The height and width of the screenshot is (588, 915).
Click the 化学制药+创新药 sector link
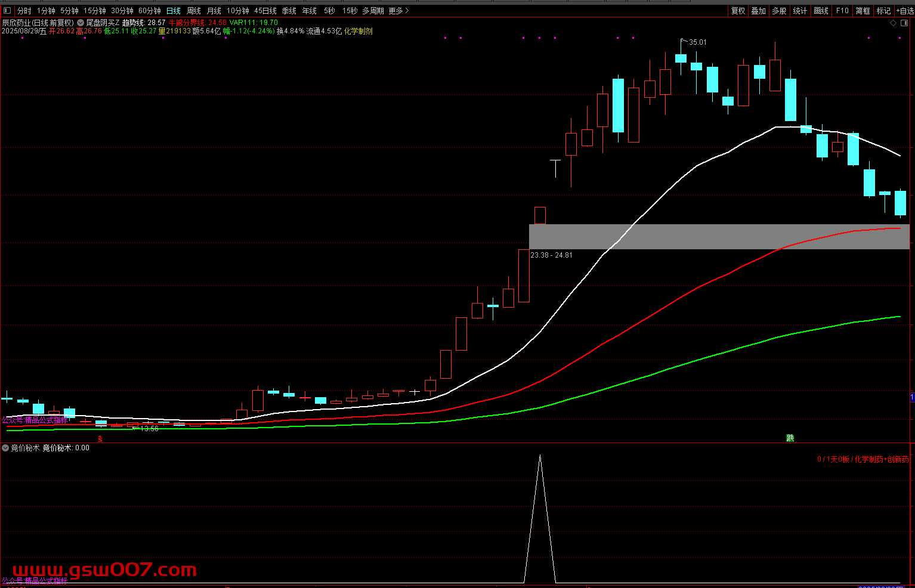pyautogui.click(x=882, y=459)
